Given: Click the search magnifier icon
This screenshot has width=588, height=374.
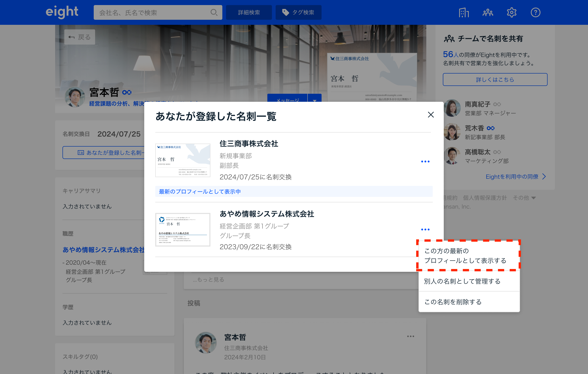Looking at the screenshot, I should (x=214, y=12).
